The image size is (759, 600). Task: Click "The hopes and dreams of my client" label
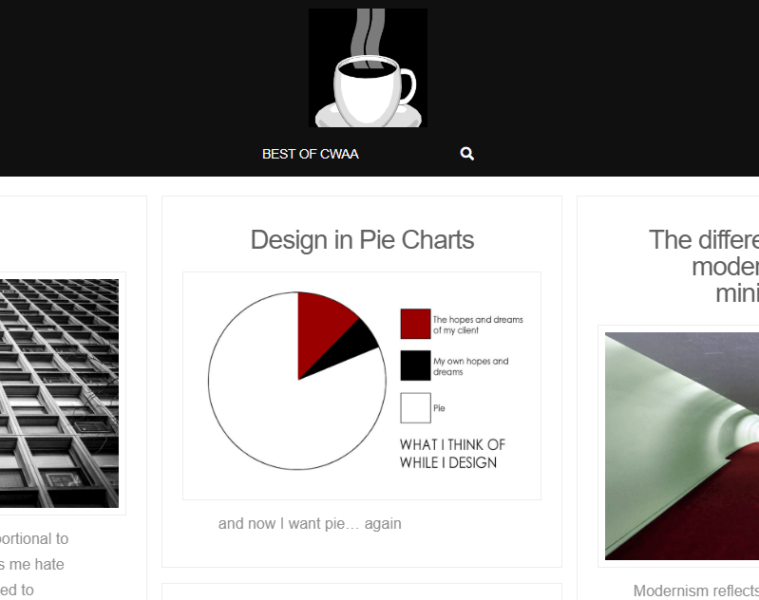pos(477,324)
